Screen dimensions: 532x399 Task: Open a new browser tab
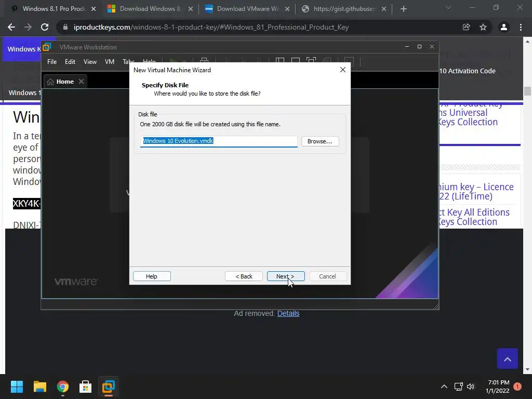point(403,9)
